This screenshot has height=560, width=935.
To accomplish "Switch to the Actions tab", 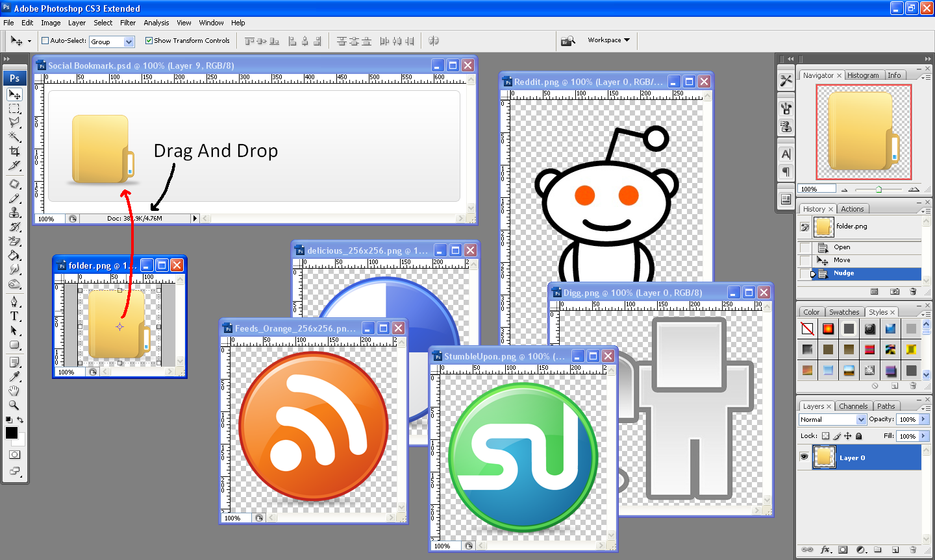I will click(853, 209).
